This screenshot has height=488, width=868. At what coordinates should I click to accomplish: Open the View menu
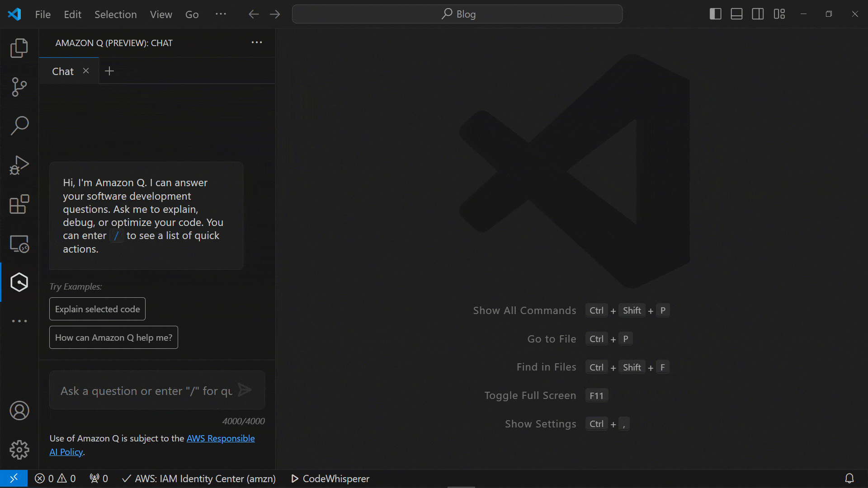tap(160, 14)
